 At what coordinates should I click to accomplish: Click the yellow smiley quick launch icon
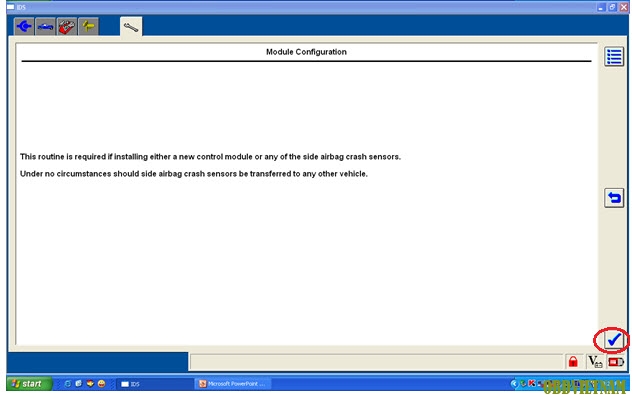[101, 383]
